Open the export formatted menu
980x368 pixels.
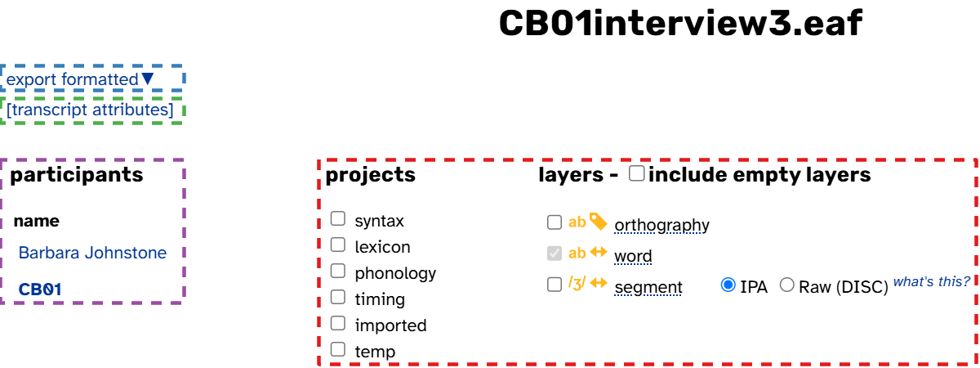pos(80,79)
